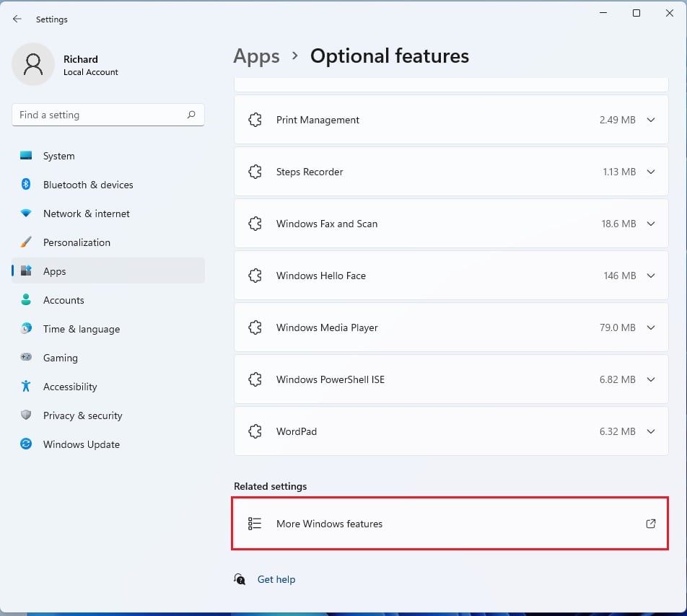Open More Windows features
This screenshot has height=616, width=687.
(451, 524)
